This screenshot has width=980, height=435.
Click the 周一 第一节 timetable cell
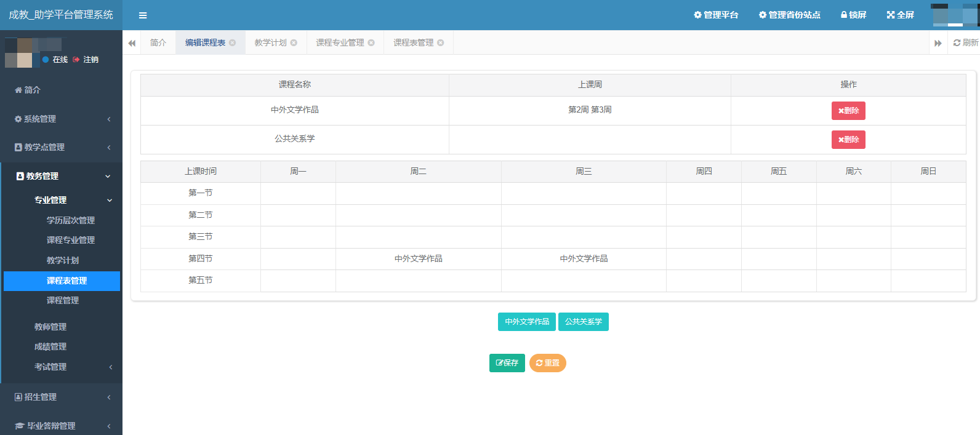point(298,193)
